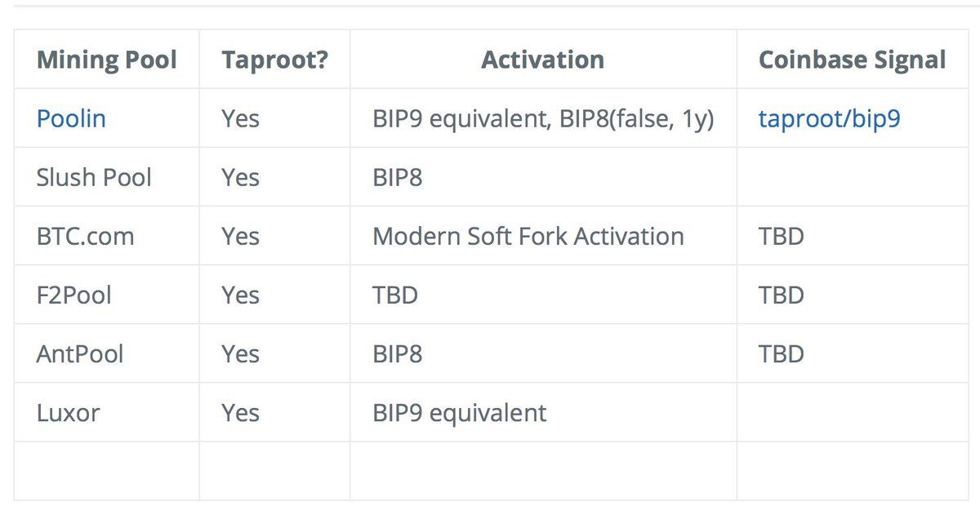Click AntPool's BIP8 activation cell
This screenshot has width=980, height=515.
pyautogui.click(x=543, y=353)
